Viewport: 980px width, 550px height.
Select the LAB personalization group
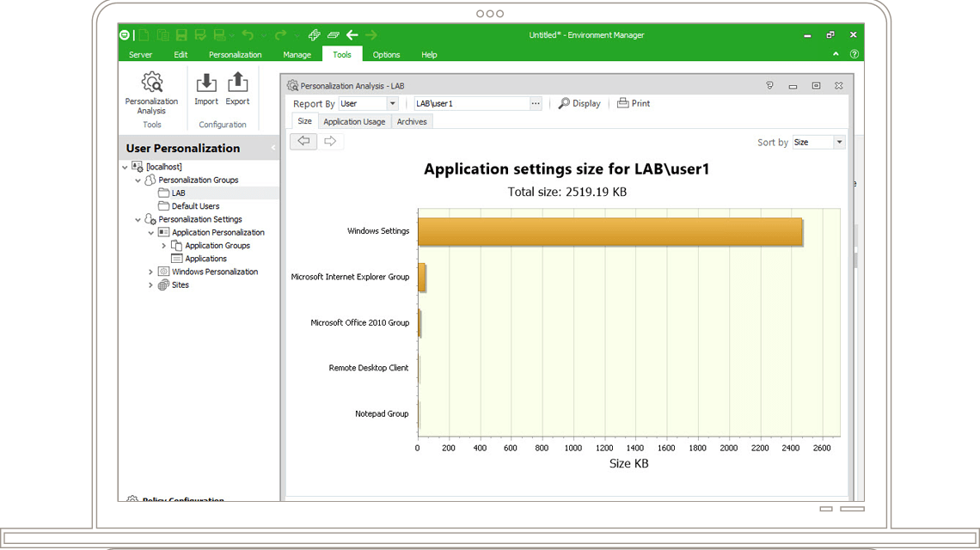click(178, 193)
